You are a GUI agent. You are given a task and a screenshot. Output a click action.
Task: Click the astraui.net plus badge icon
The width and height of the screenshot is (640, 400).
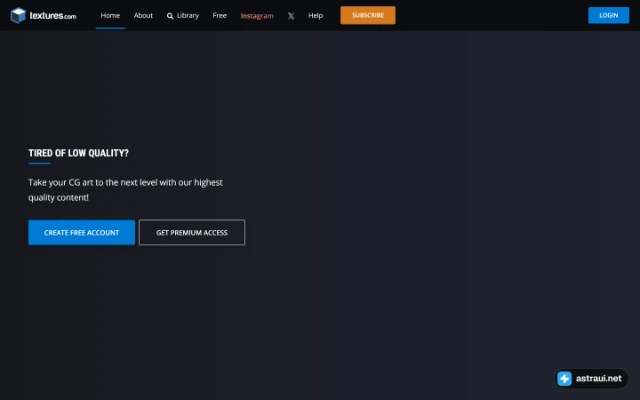pyautogui.click(x=564, y=378)
